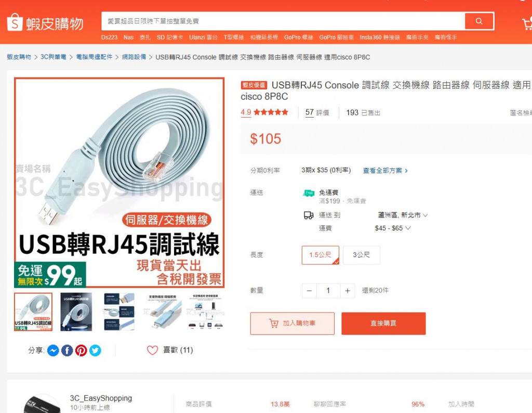The image size is (532, 413).
Task: Click the 直接購買 buy now button
Action: pos(383,324)
